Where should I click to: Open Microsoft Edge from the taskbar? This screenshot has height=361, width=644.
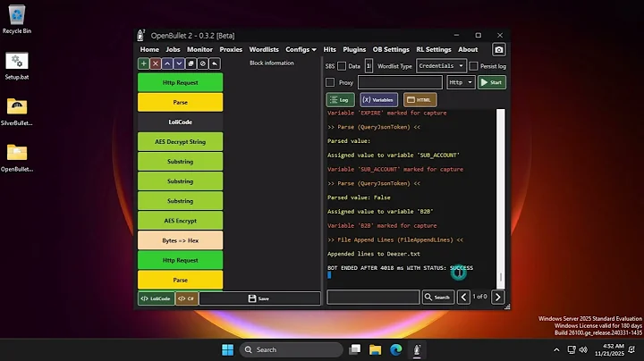coord(396,350)
